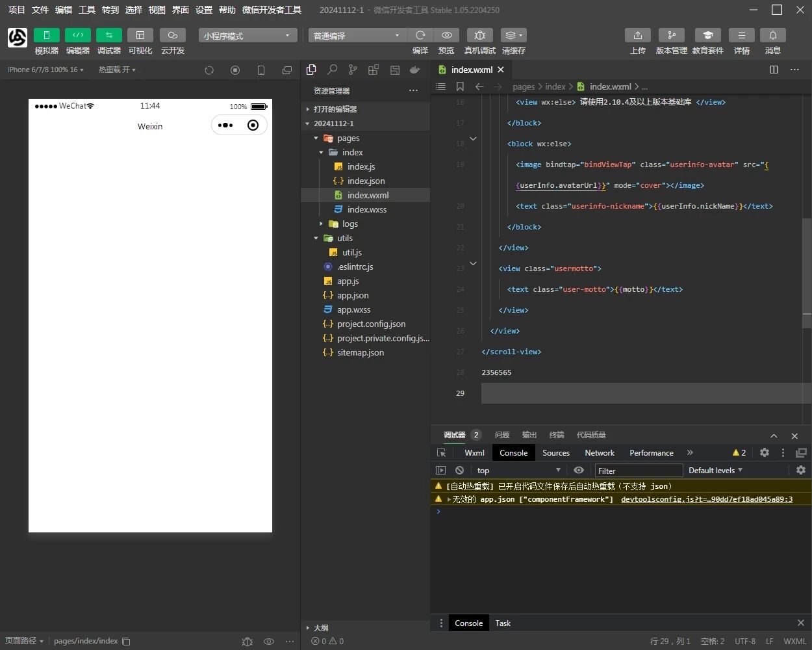
Task: Open real device debugging (真机调试)
Action: 479,35
